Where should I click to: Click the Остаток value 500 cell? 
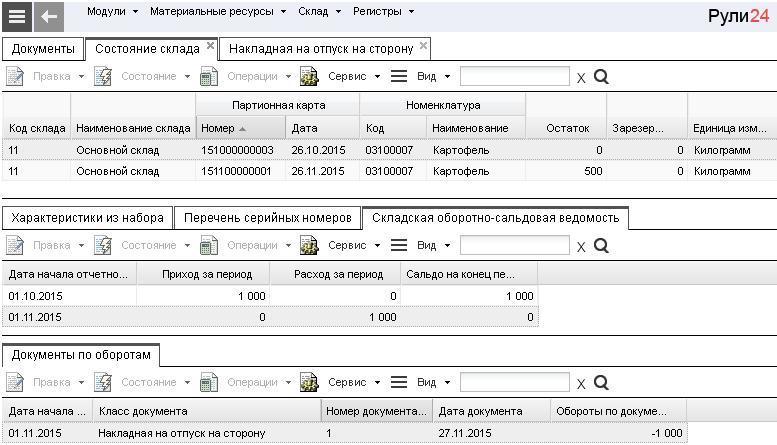coord(566,171)
